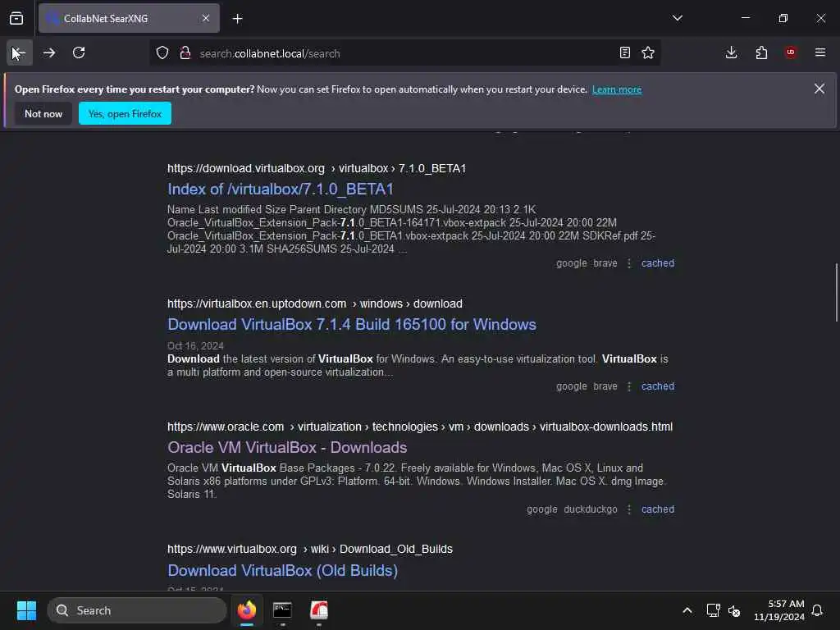Open the Learn more link
Screen dimensions: 840x630
(617, 89)
